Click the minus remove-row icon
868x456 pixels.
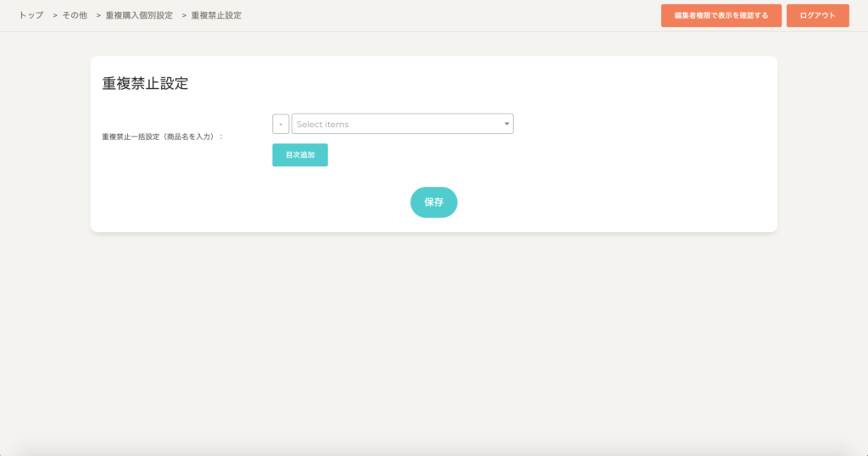(x=281, y=124)
